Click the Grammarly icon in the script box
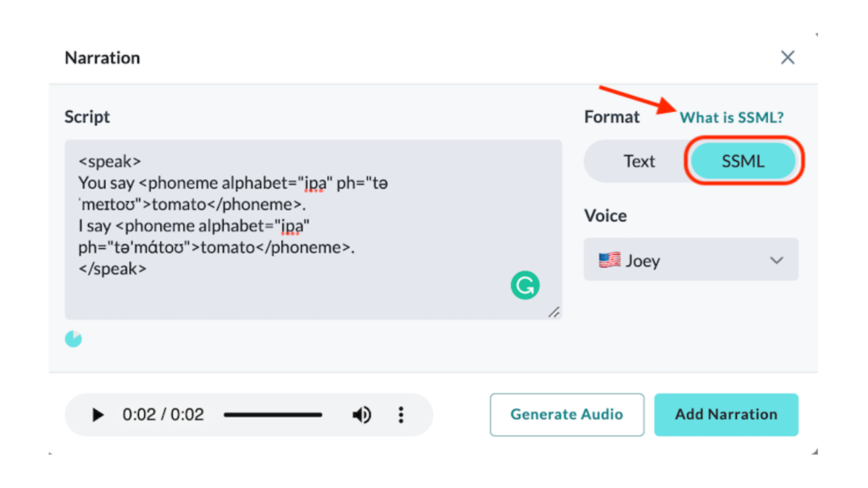 pos(526,286)
